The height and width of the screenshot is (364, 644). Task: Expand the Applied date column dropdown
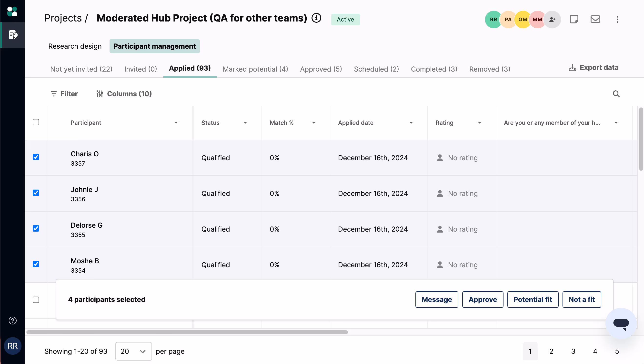411,123
